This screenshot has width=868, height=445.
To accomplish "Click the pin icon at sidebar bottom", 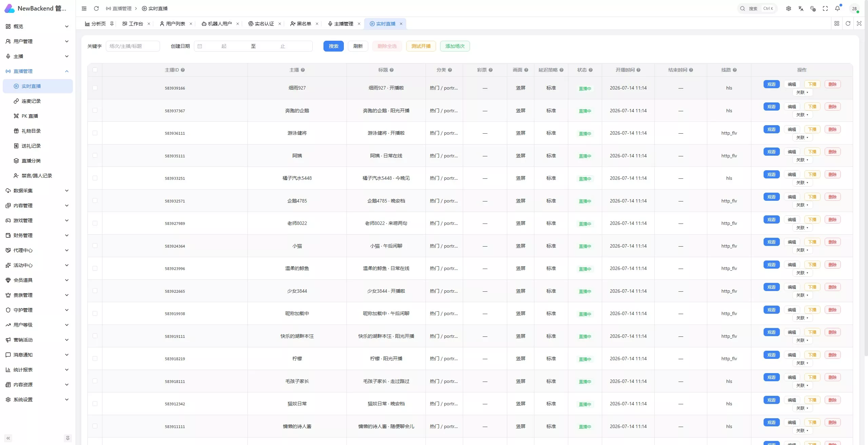I will coord(68,438).
